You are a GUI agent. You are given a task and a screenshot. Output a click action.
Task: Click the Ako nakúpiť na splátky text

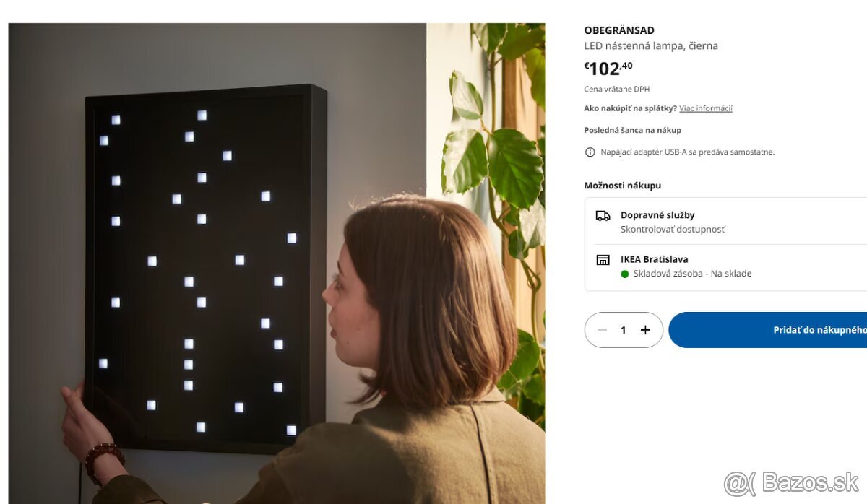point(631,108)
